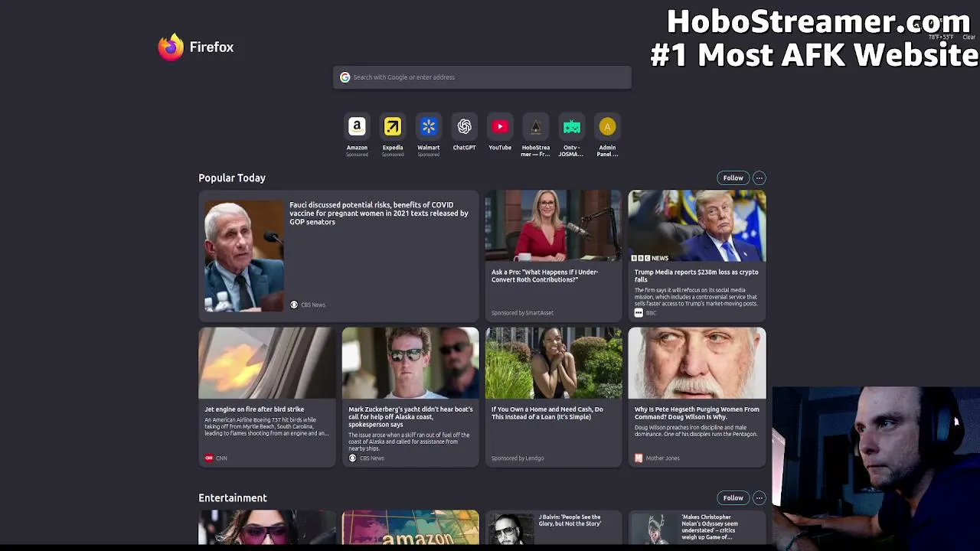Screen dimensions: 980x551
Task: Open the Trump Media story image
Action: [697, 226]
